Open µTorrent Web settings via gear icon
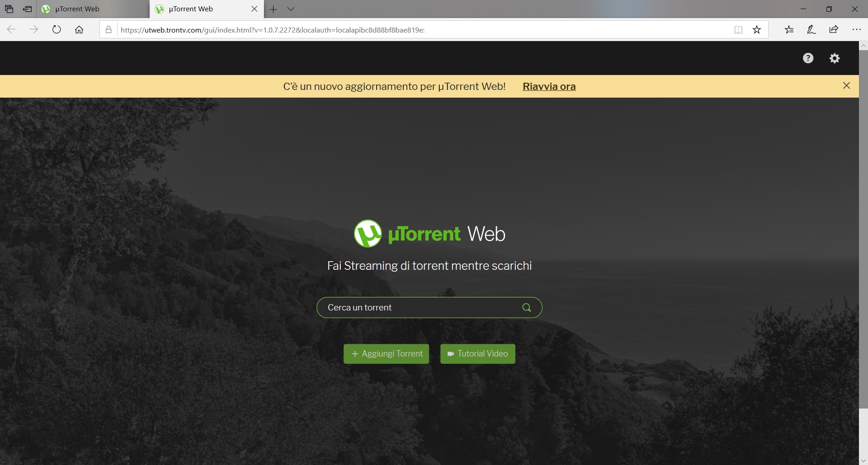 point(835,58)
